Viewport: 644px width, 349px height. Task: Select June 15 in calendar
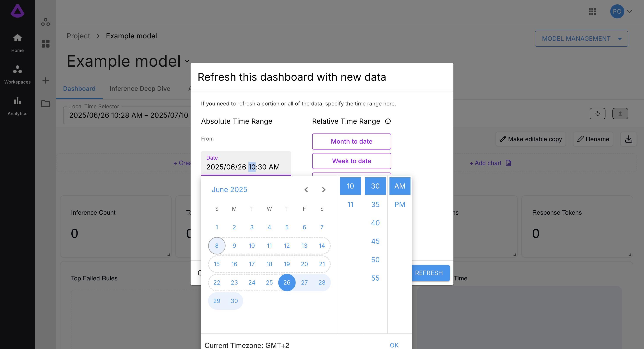coord(217,264)
